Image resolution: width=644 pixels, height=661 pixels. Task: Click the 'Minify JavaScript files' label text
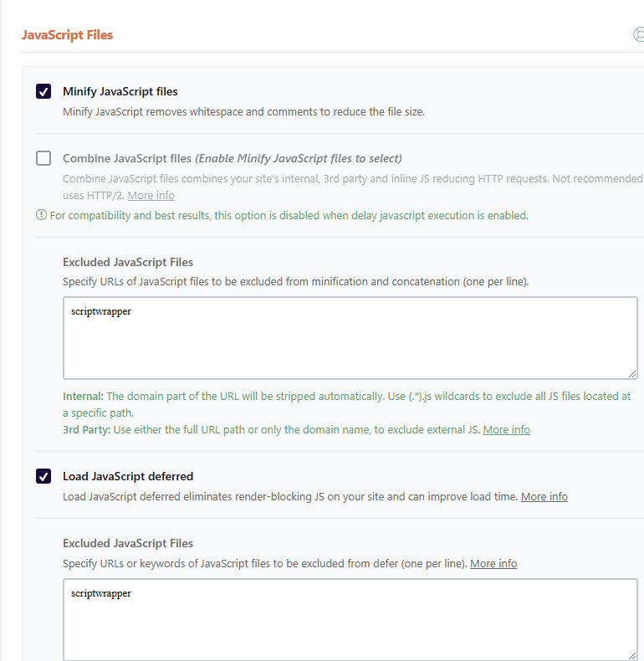click(120, 91)
